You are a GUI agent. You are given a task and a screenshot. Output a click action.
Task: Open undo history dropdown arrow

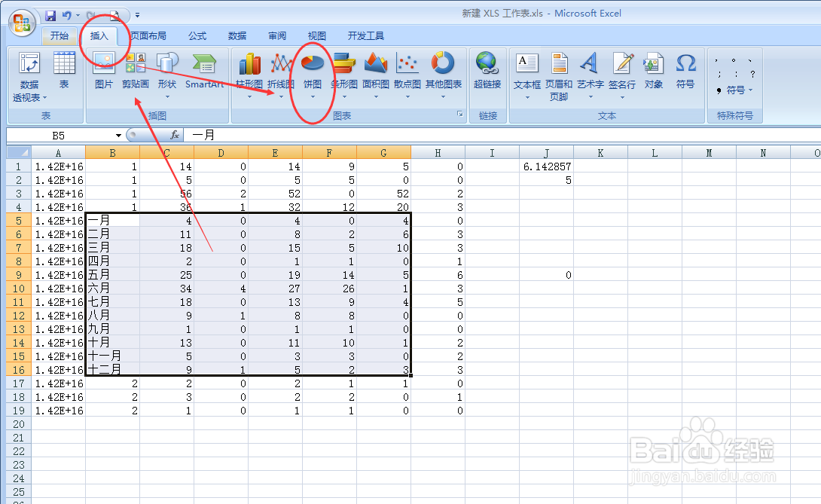point(78,15)
